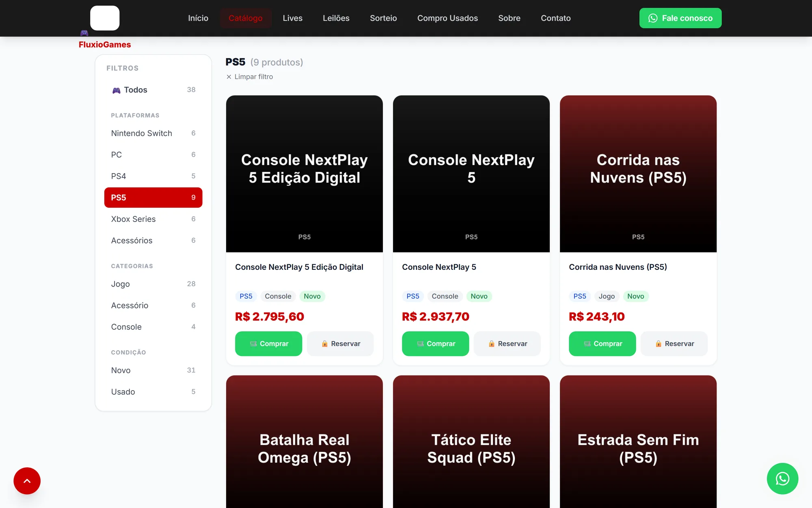Filter by Acessórios platform
The width and height of the screenshot is (812, 508).
pyautogui.click(x=153, y=241)
